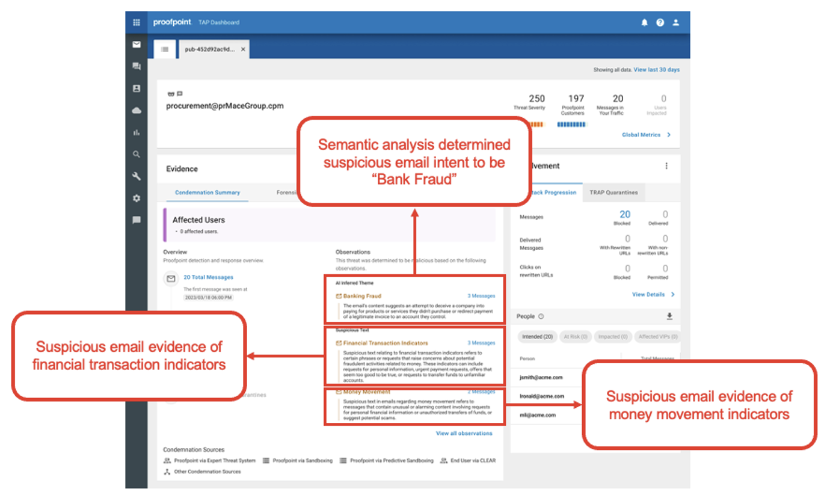The height and width of the screenshot is (504, 824).
Task: Open the conversations sidebar icon
Action: point(137,66)
